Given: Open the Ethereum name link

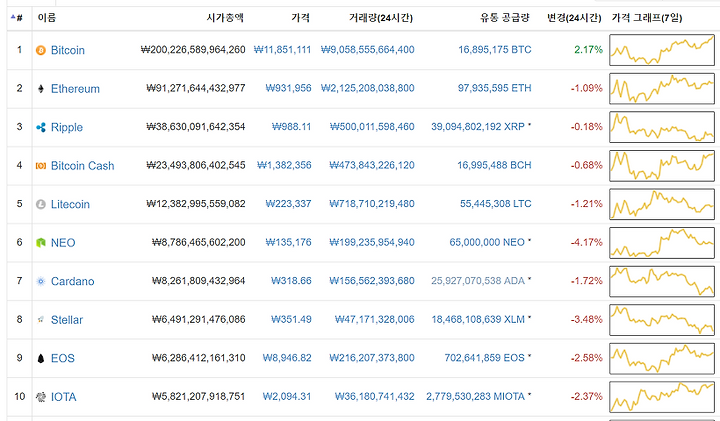Looking at the screenshot, I should (x=75, y=89).
